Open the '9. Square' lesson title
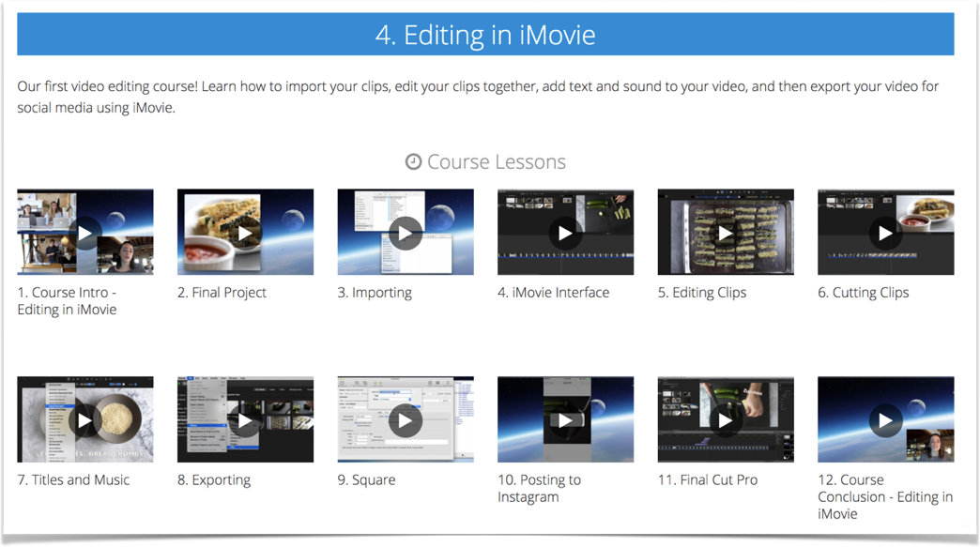 [x=366, y=480]
